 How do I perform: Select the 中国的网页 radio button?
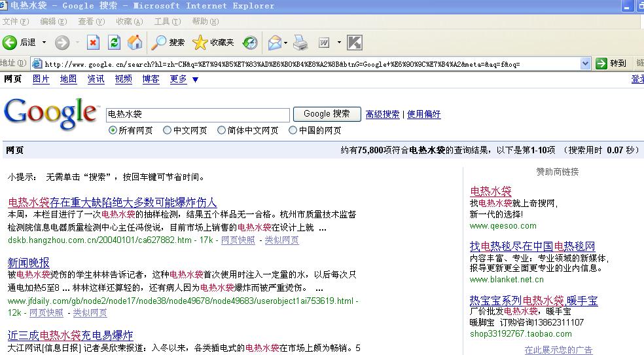click(x=293, y=130)
